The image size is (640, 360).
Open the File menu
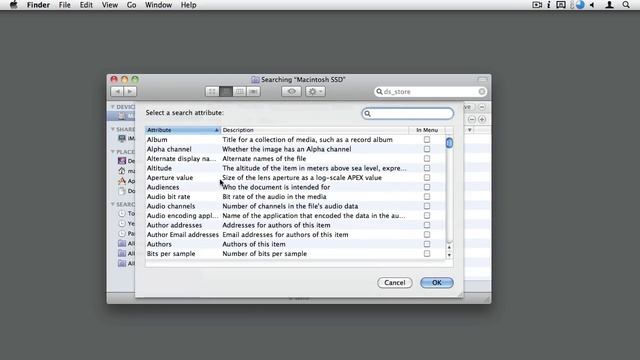(64, 5)
